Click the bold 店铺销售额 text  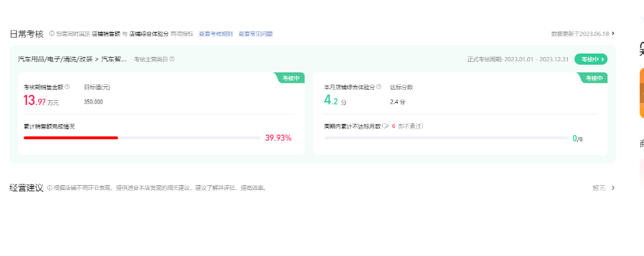(x=106, y=33)
